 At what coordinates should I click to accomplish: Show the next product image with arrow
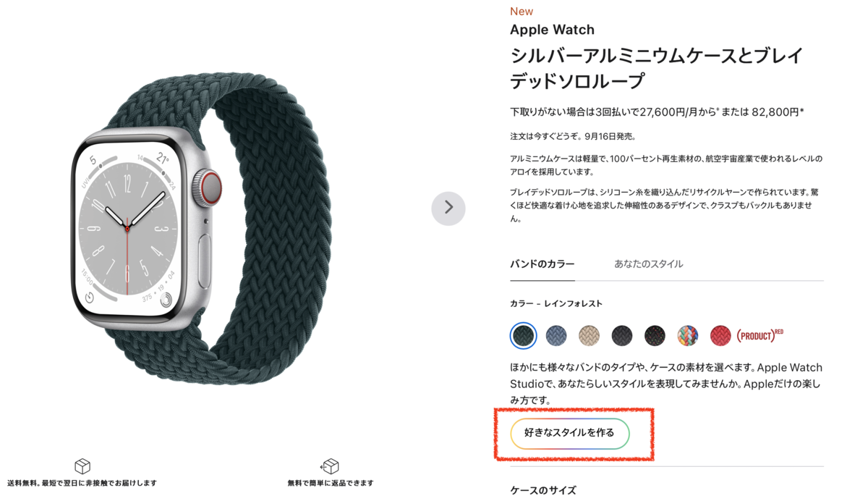pyautogui.click(x=448, y=208)
